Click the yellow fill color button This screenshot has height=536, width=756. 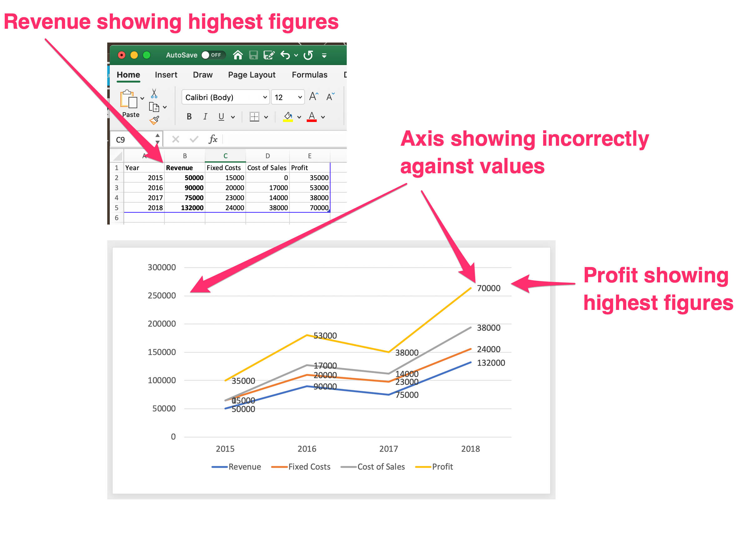pyautogui.click(x=288, y=117)
